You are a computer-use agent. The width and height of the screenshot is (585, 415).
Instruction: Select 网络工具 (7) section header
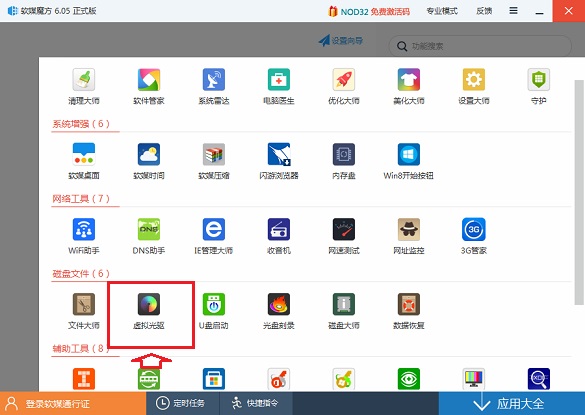[x=81, y=199]
